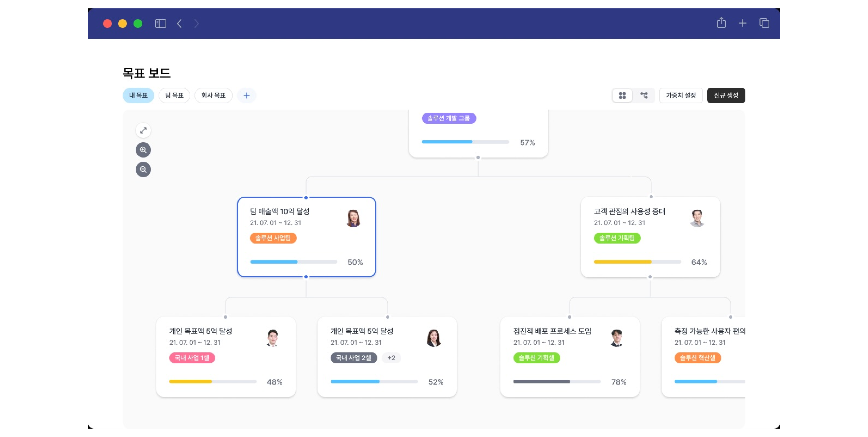Screen dimensions: 868x437
Task: Go back with the left chevron
Action: pos(180,24)
